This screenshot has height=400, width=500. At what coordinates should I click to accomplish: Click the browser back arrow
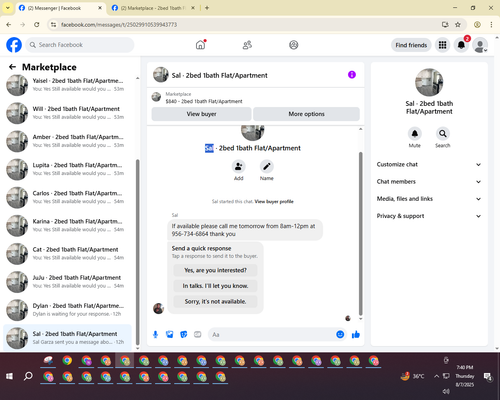click(x=9, y=24)
